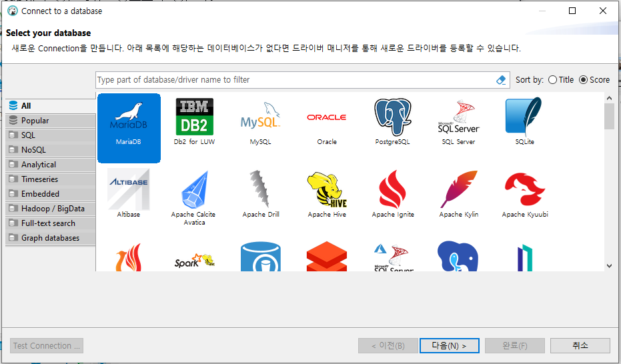621x364 pixels.
Task: Choose the Azure SQL Server icon
Action: (393, 257)
